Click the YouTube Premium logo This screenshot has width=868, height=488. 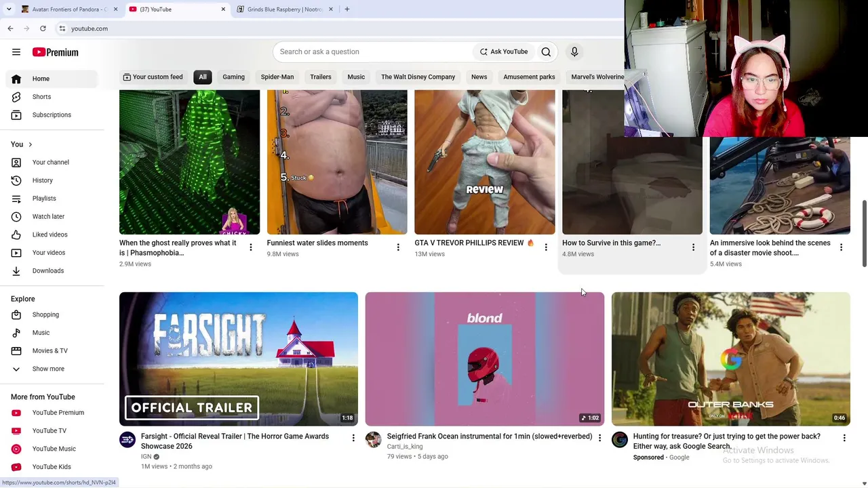55,52
